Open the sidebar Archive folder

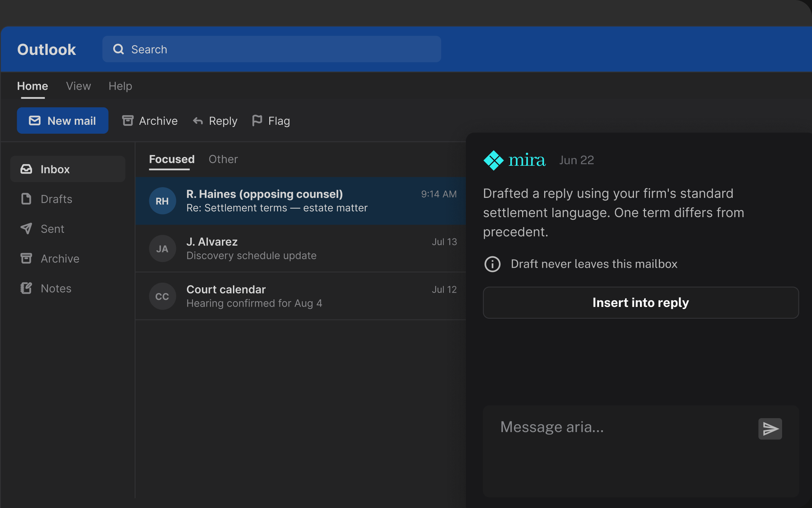tap(68, 258)
